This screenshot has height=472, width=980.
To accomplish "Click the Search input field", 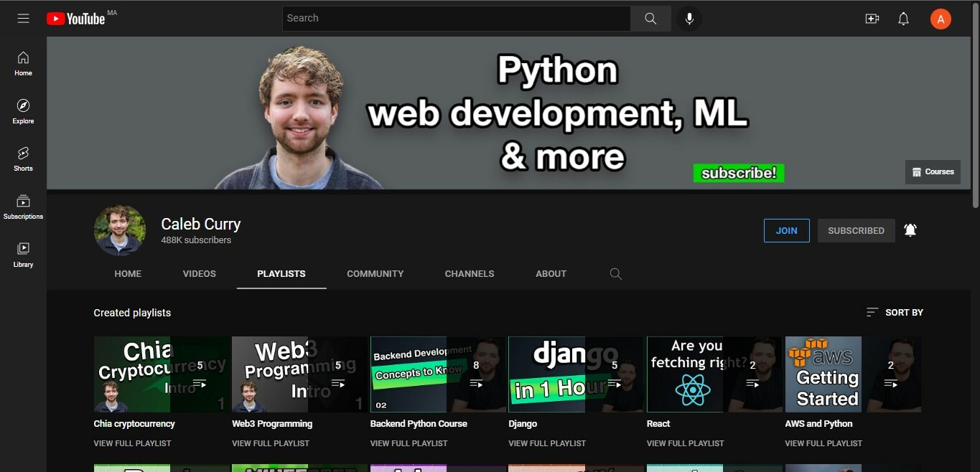I will point(457,19).
